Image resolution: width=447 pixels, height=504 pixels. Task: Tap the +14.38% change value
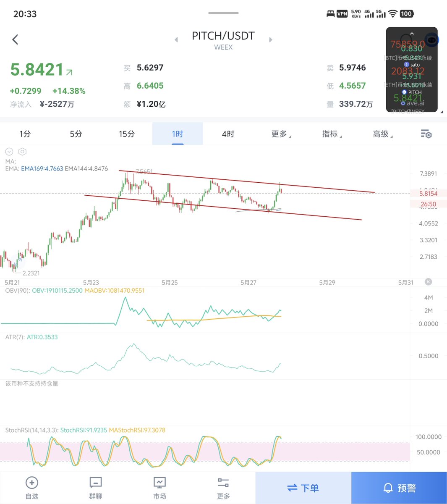pyautogui.click(x=69, y=91)
